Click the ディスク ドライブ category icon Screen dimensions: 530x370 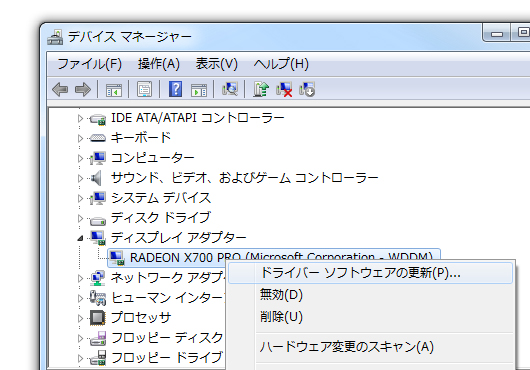(x=98, y=220)
